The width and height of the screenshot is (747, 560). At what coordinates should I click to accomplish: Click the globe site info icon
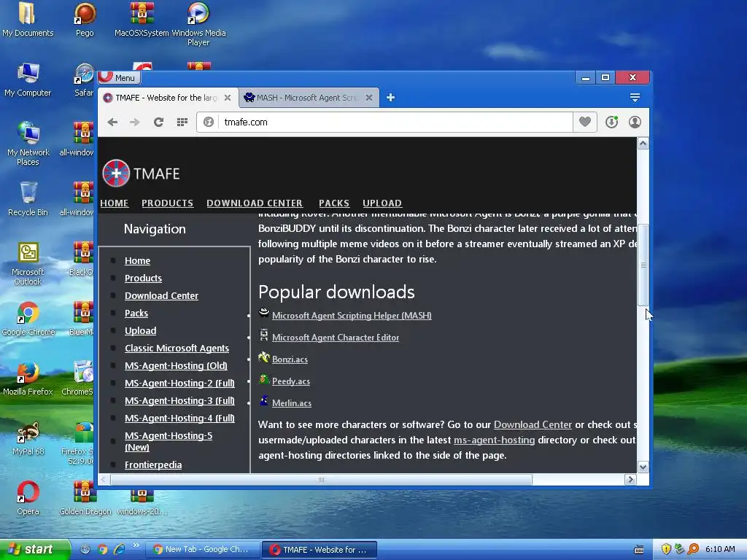click(x=208, y=122)
